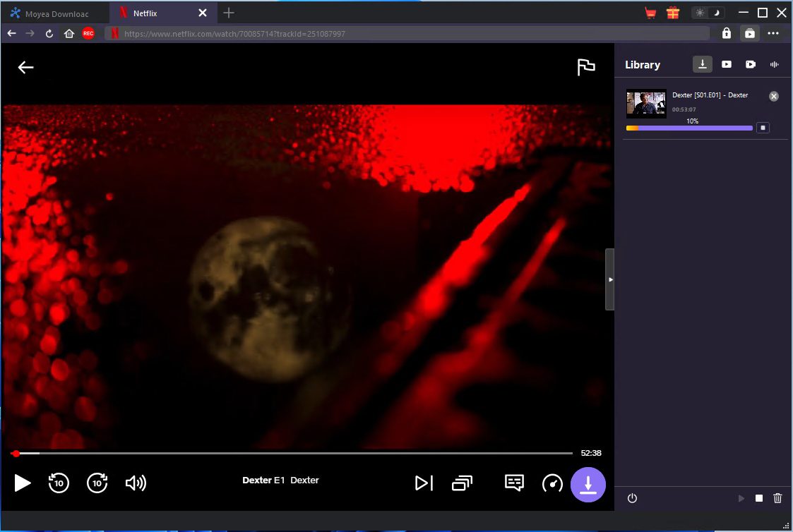Click the Dexter episode thumbnail in Library
This screenshot has width=793, height=532.
646,104
